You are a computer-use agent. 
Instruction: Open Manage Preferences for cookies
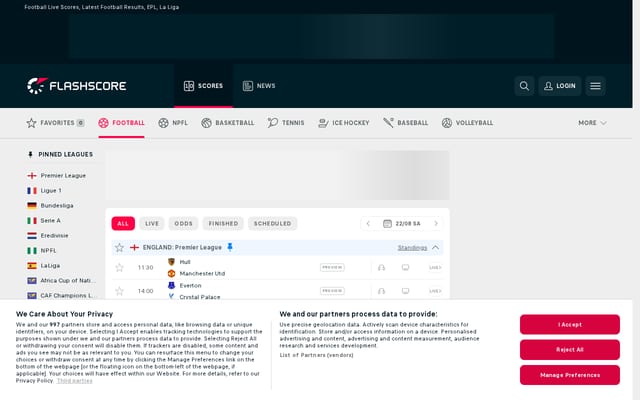tap(570, 375)
